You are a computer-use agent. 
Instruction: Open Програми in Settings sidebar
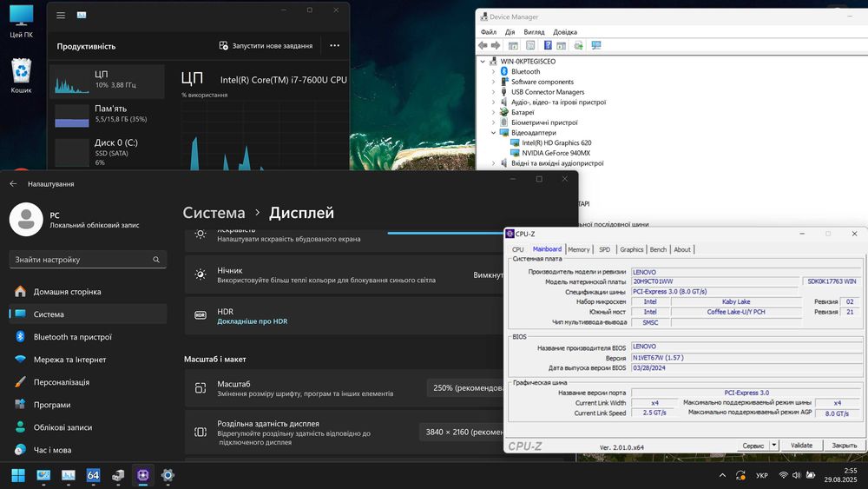[x=88, y=405]
